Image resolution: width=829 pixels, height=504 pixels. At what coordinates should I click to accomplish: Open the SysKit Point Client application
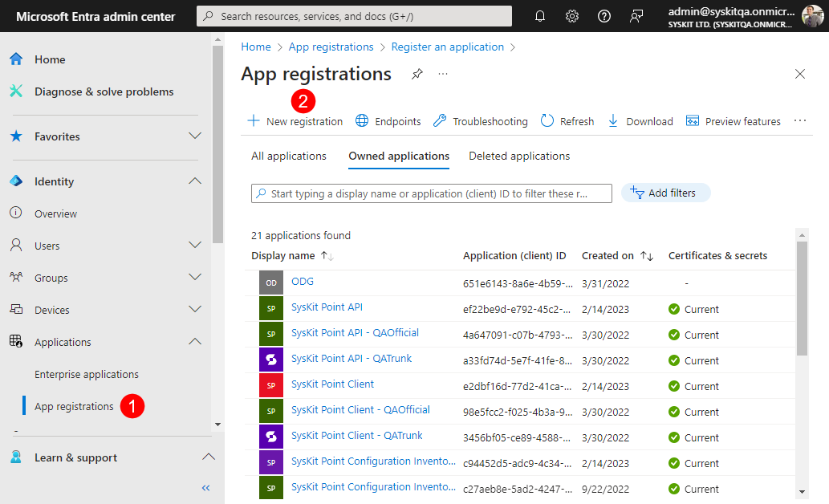coord(332,384)
